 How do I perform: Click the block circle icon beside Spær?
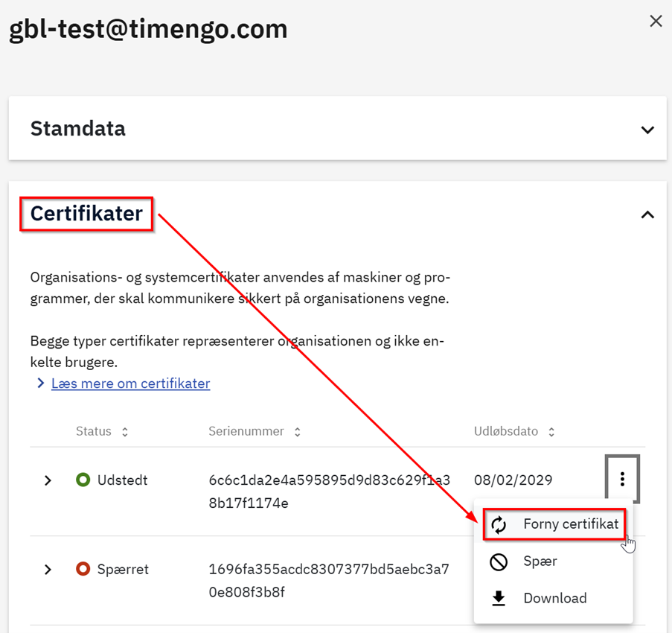tap(499, 562)
